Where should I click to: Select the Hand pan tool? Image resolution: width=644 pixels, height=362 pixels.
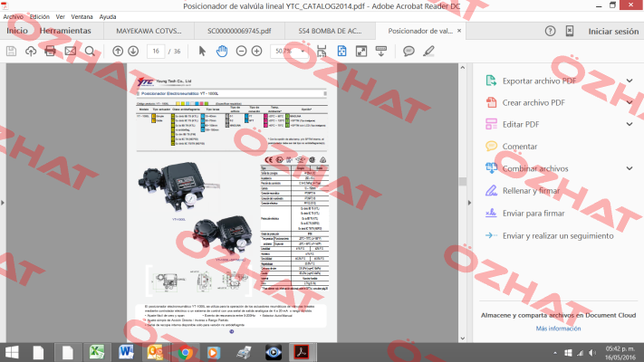[x=222, y=52]
